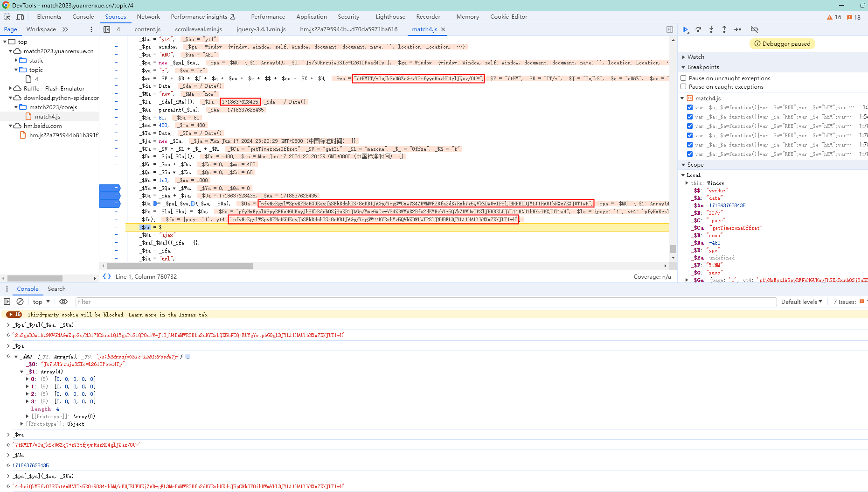Expand the Ruffle - Flash Emulator node
Image resolution: width=868 pixels, height=492 pixels.
[x=11, y=88]
